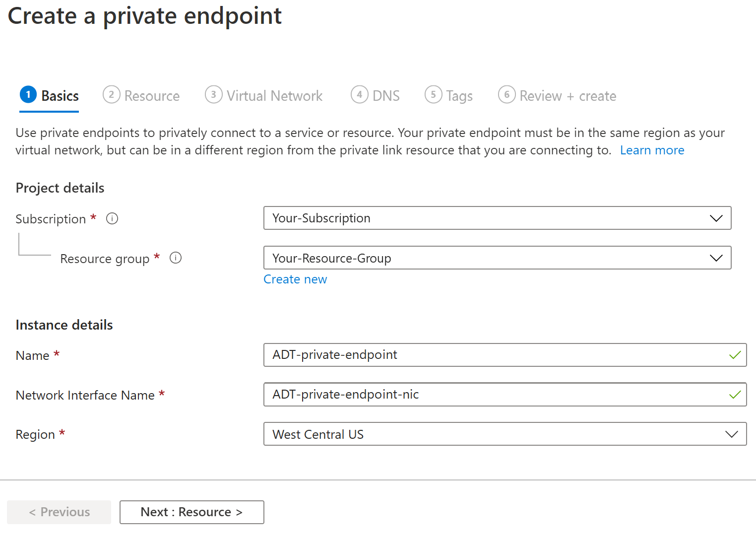Focus the Network Interface Name field
Image resolution: width=756 pixels, height=545 pixels.
pyautogui.click(x=505, y=394)
